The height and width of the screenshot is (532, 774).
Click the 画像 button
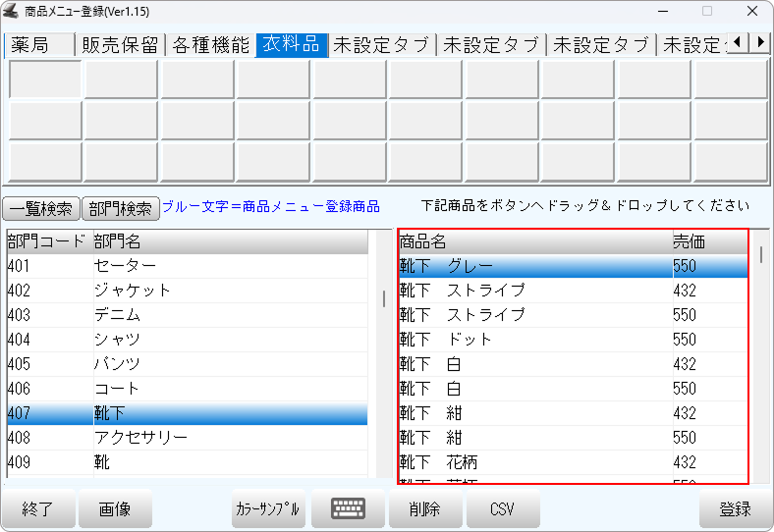115,508
